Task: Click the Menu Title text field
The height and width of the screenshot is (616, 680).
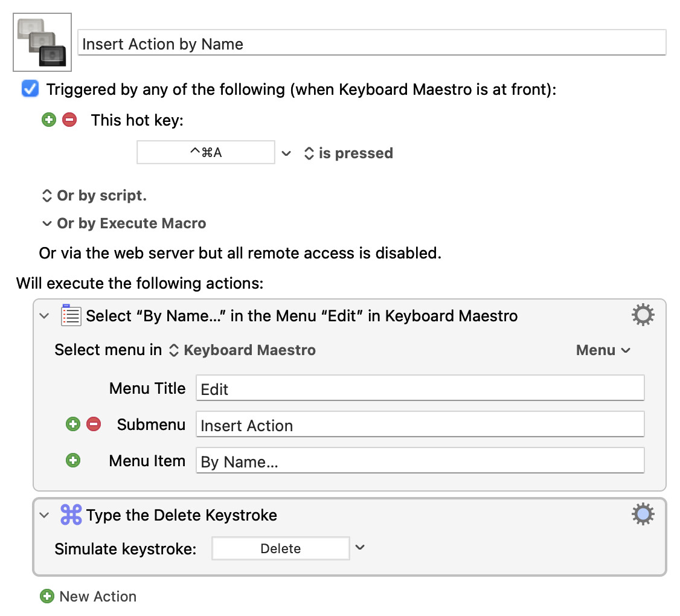Action: 420,389
